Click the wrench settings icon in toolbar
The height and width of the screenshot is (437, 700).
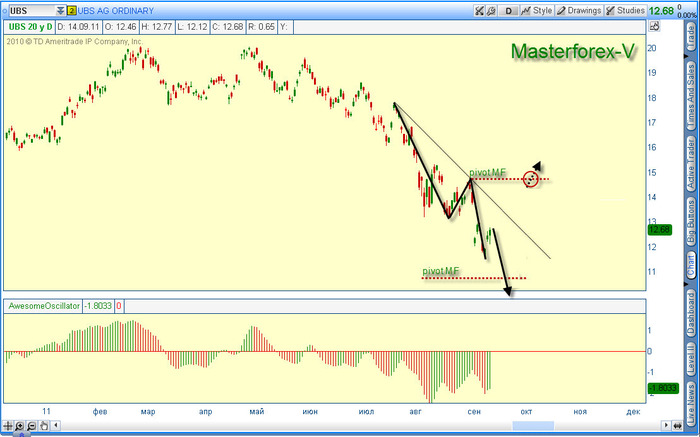[491, 10]
